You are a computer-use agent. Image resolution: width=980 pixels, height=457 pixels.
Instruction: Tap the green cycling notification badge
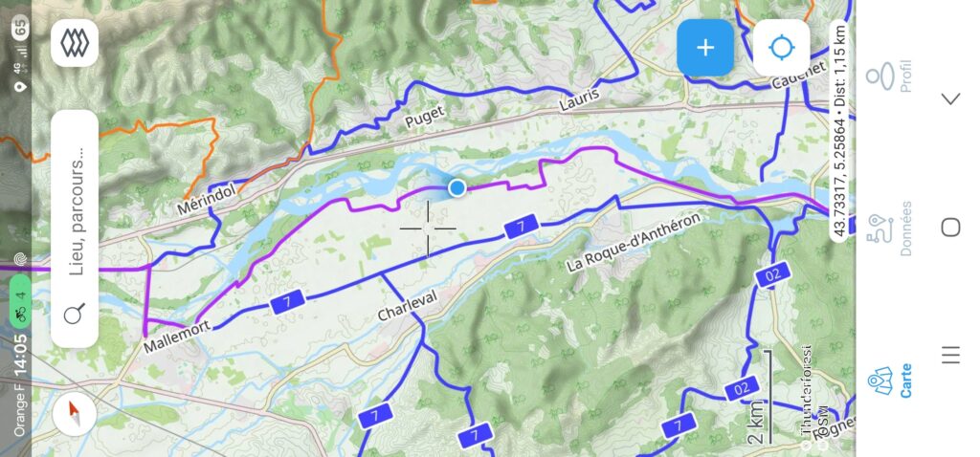tap(21, 301)
